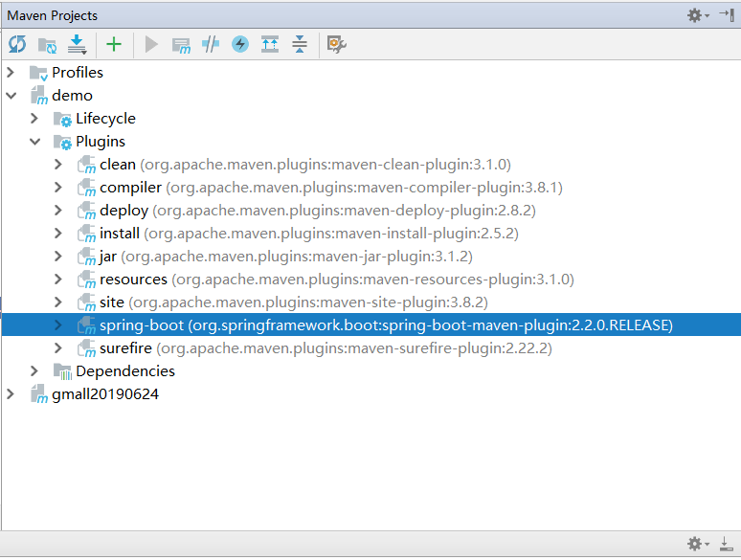The height and width of the screenshot is (560, 741).
Task: Open bottom status bar gear menu
Action: click(x=698, y=544)
